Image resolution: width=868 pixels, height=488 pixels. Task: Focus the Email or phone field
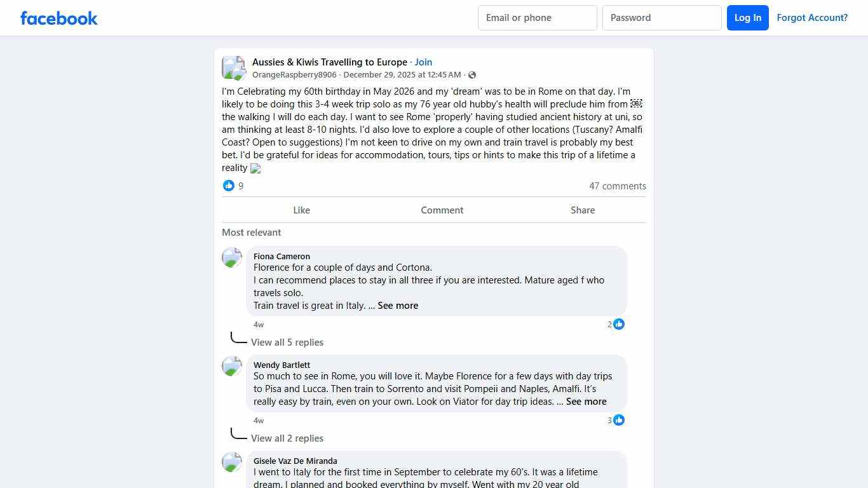(x=538, y=18)
